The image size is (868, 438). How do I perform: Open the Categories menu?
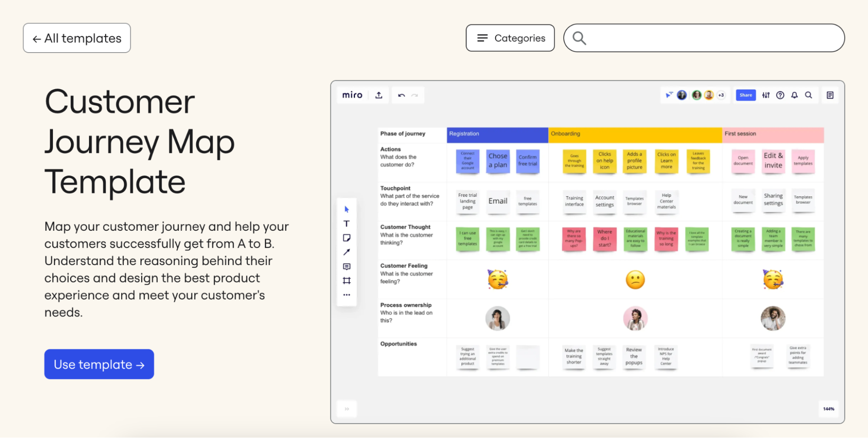[510, 38]
